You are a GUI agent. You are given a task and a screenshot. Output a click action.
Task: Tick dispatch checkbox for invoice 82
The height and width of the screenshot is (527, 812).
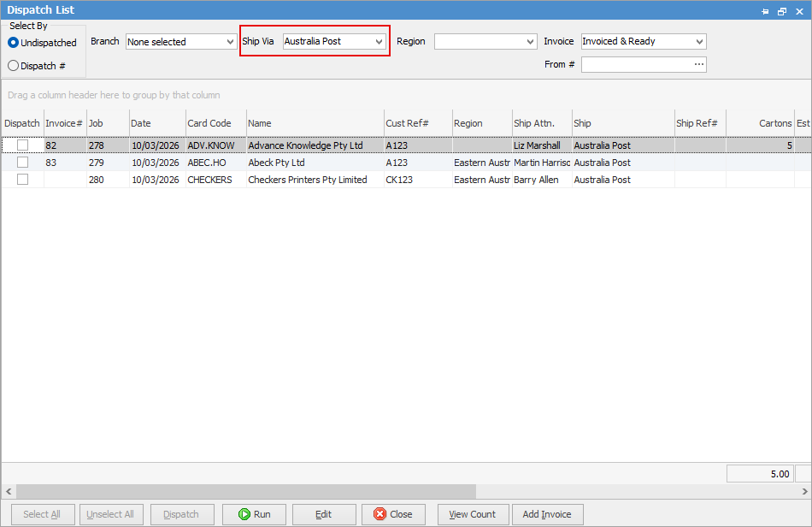22,145
